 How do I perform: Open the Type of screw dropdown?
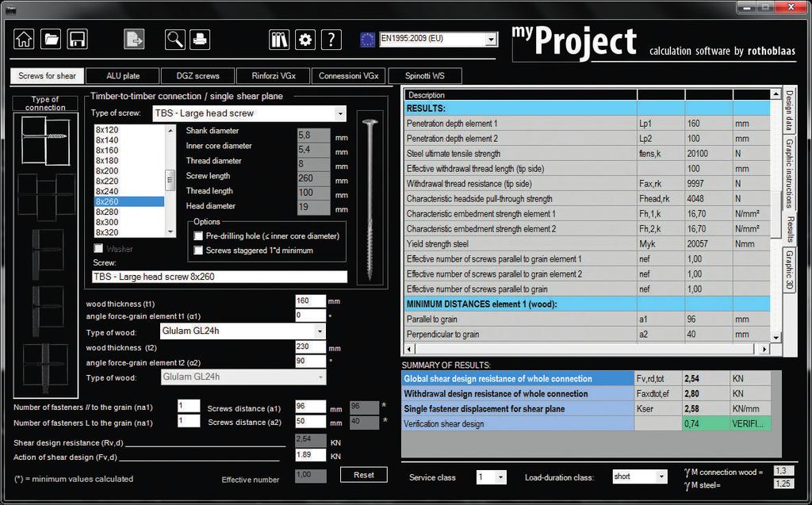tap(339, 113)
